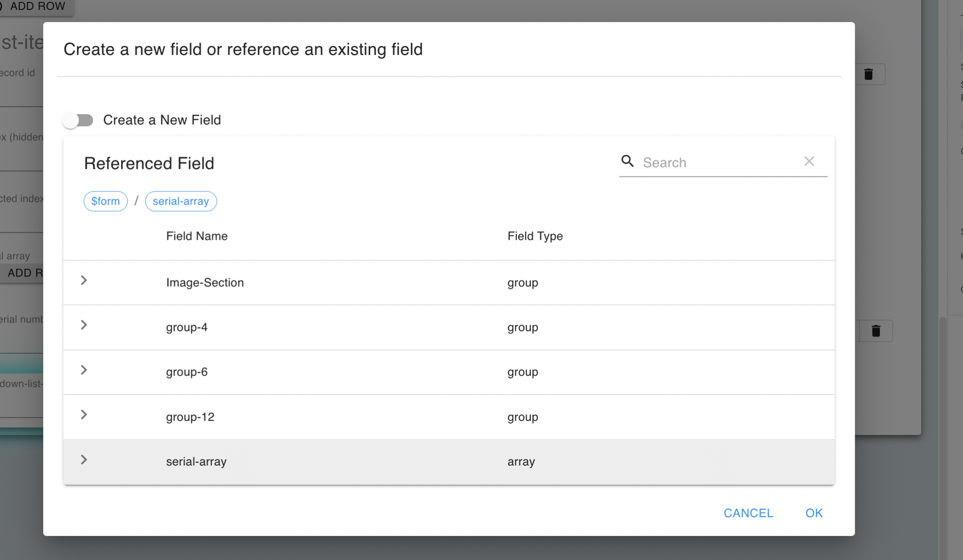Click the $form breadcrumb chip
Image resolution: width=963 pixels, height=560 pixels.
pyautogui.click(x=105, y=201)
